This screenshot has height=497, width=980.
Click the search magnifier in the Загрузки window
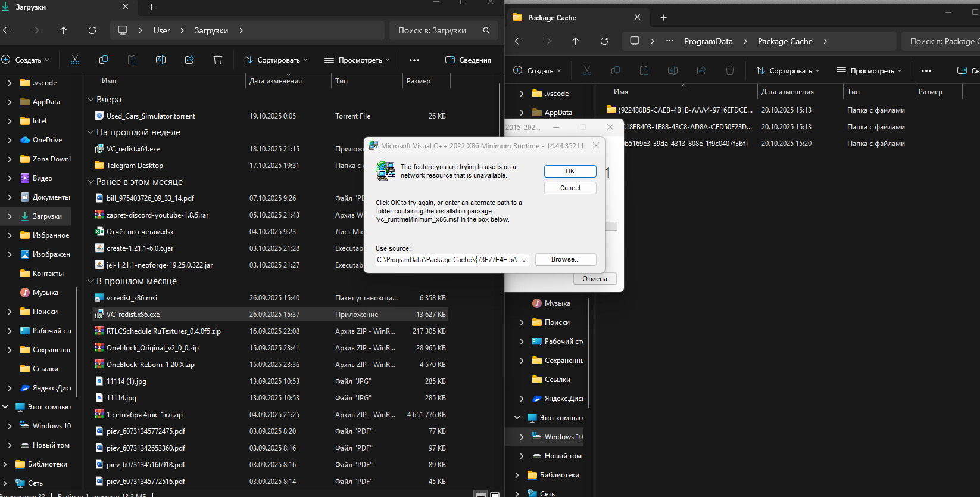pyautogui.click(x=486, y=30)
